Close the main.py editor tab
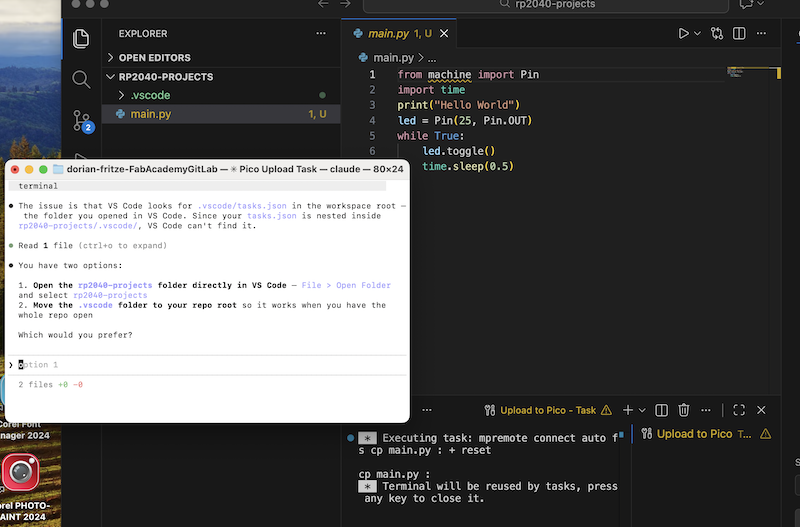800x527 pixels. click(444, 34)
